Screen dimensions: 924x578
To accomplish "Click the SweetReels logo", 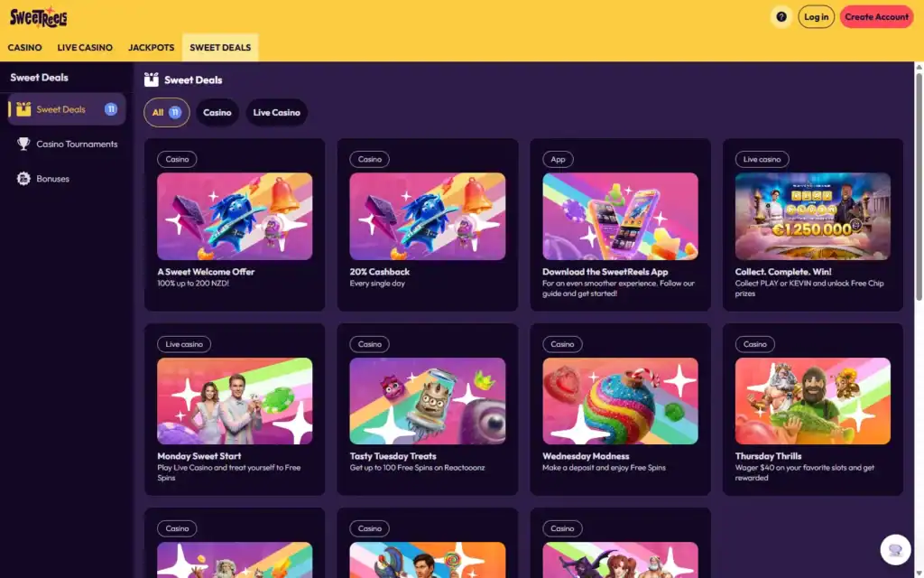I will [x=38, y=18].
